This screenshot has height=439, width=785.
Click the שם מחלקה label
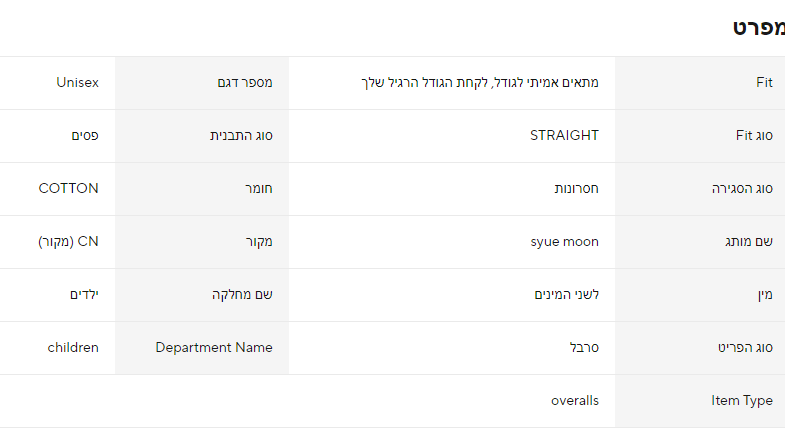(242, 295)
